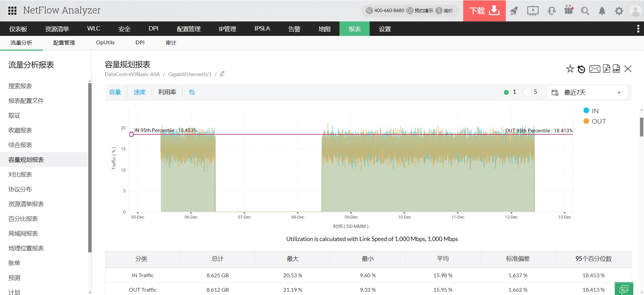Image resolution: width=644 pixels, height=295 pixels.
Task: Add report to favorites with star icon
Action: [570, 69]
